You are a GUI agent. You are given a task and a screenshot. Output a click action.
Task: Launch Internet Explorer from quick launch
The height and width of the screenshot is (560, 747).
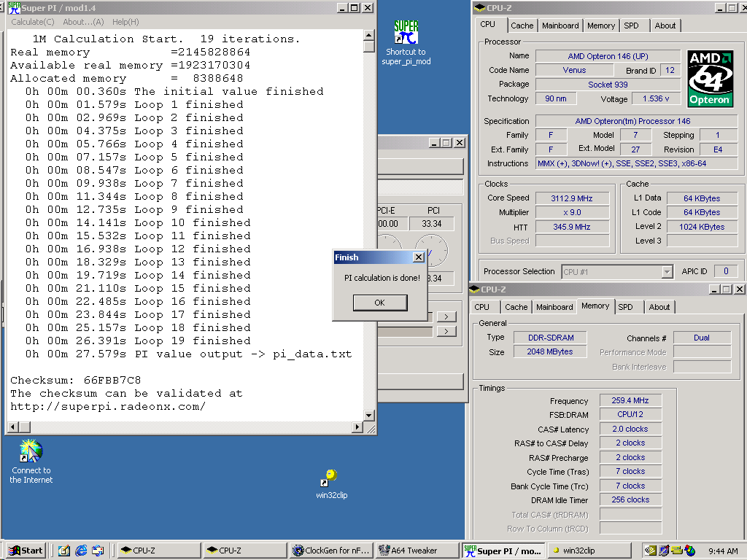pyautogui.click(x=82, y=551)
